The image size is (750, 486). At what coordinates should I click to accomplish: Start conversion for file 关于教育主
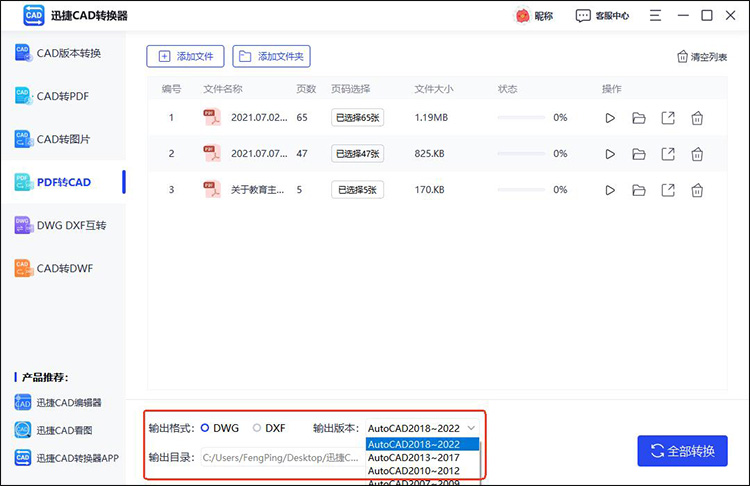(x=610, y=190)
